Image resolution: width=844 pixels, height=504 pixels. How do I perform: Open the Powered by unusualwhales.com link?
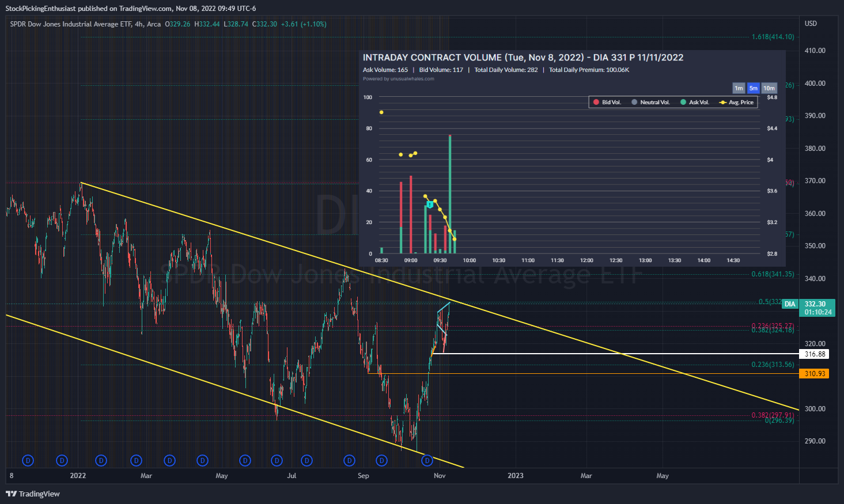(399, 79)
